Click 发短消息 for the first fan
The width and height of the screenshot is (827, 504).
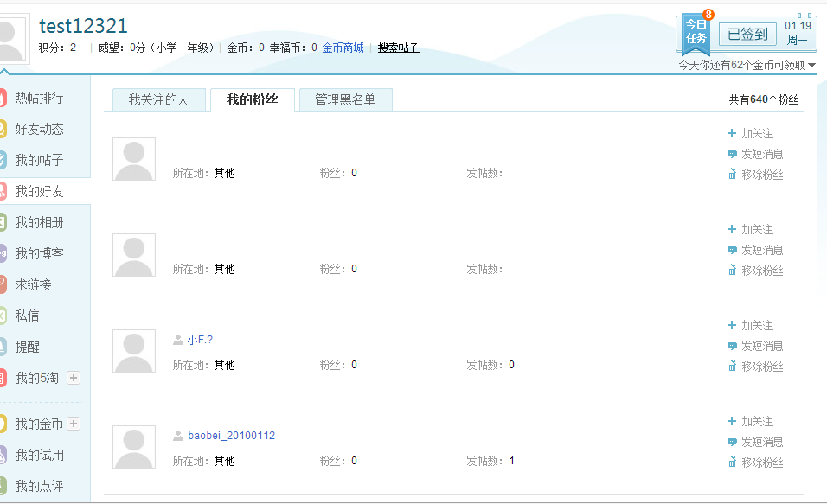[755, 155]
